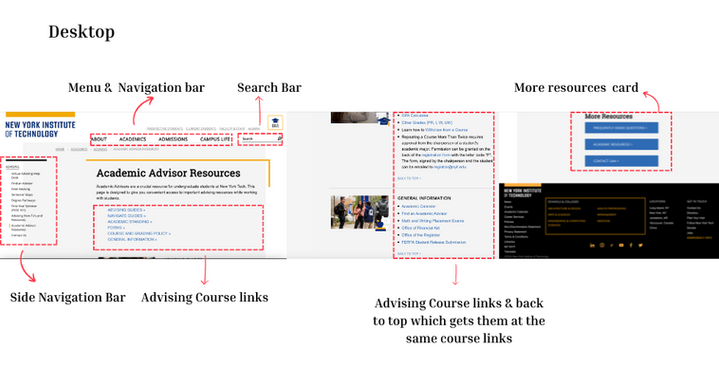Open Management footer link
Viewport: 719px width, 367px height.
pos(607,215)
